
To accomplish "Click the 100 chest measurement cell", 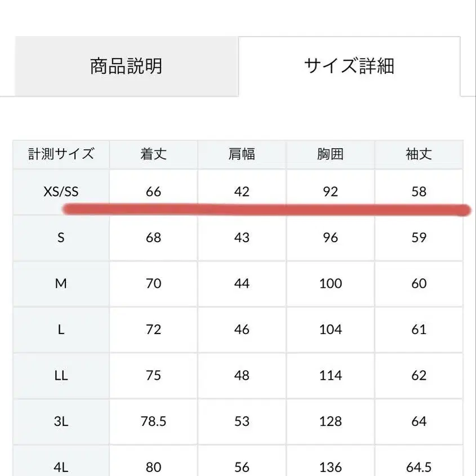I will [x=330, y=283].
